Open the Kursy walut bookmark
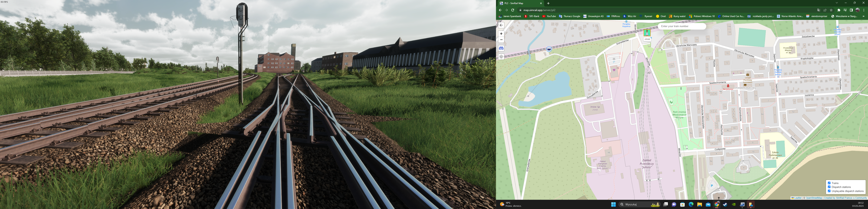Viewport: 868px width, 209px height. 677,16
